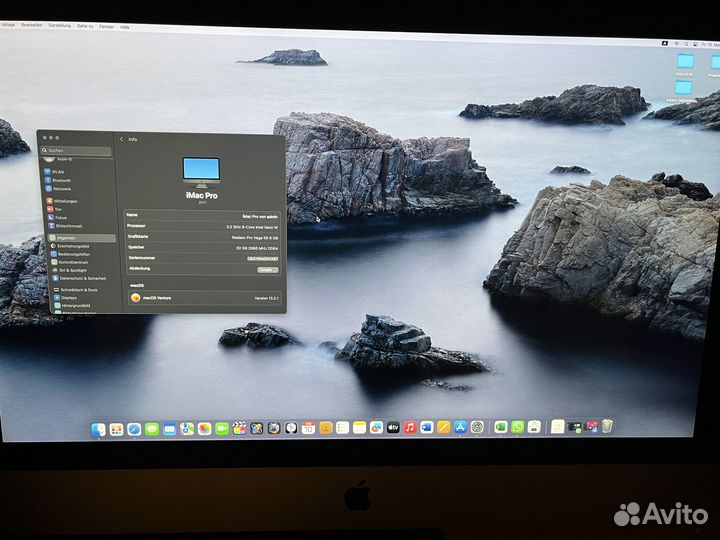
Task: Select the Grafikkarte row
Action: 202,237
